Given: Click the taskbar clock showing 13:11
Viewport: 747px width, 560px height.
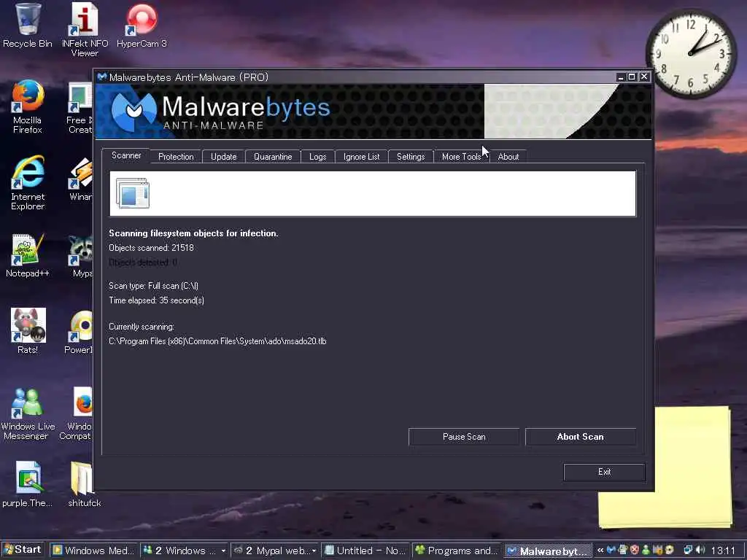Looking at the screenshot, I should pos(723,551).
